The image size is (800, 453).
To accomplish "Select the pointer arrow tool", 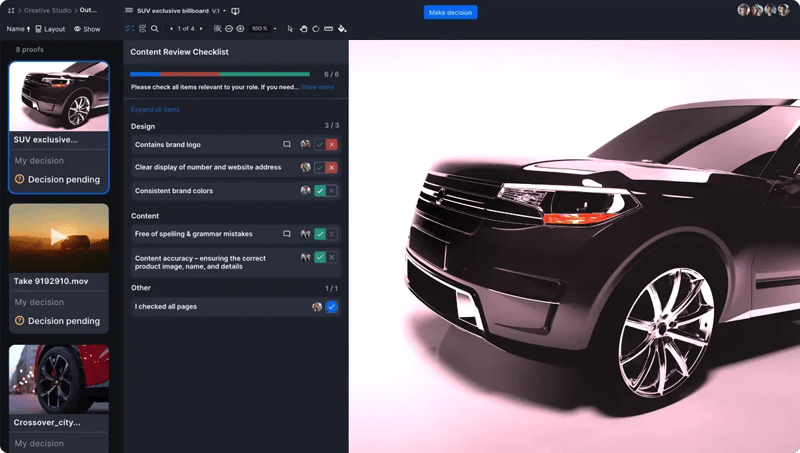I will (x=290, y=29).
